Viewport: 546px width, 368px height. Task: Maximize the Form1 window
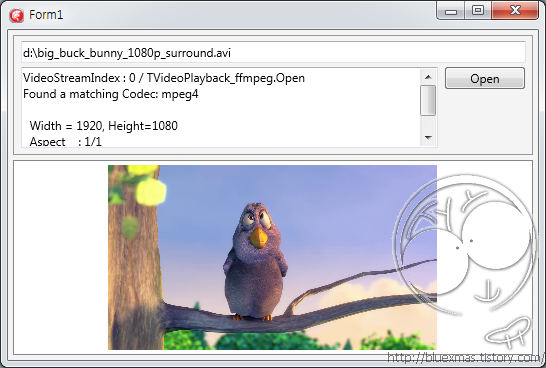pyautogui.click(x=478, y=10)
